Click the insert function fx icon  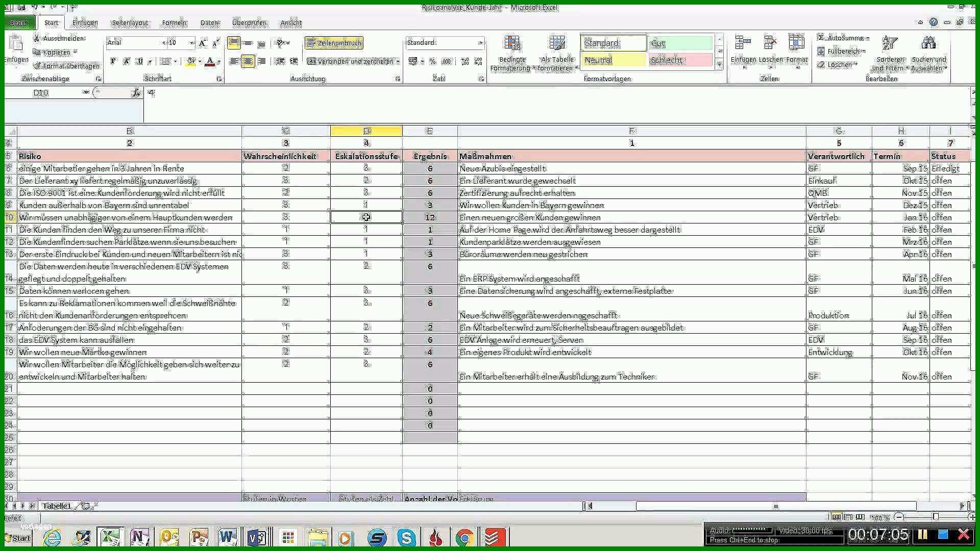136,92
